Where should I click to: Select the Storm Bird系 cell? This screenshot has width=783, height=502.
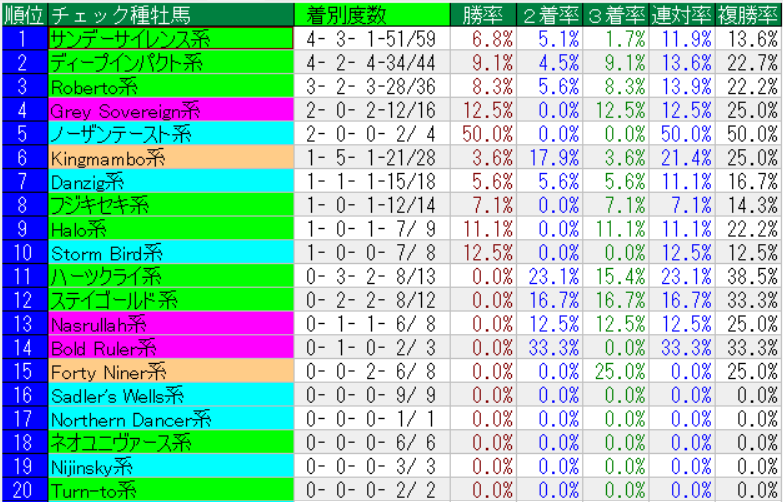point(171,252)
